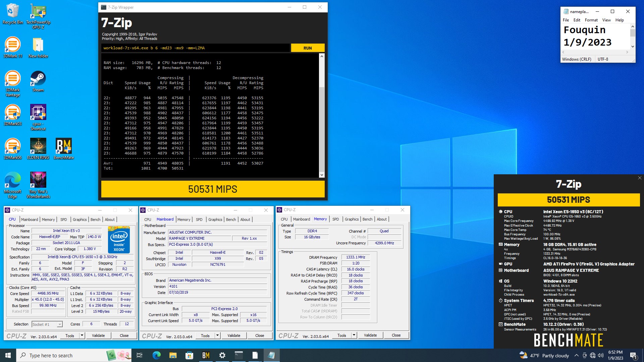Open the cpuz Shortcut desktop icon
The height and width of the screenshot is (362, 644).
pyautogui.click(x=38, y=117)
